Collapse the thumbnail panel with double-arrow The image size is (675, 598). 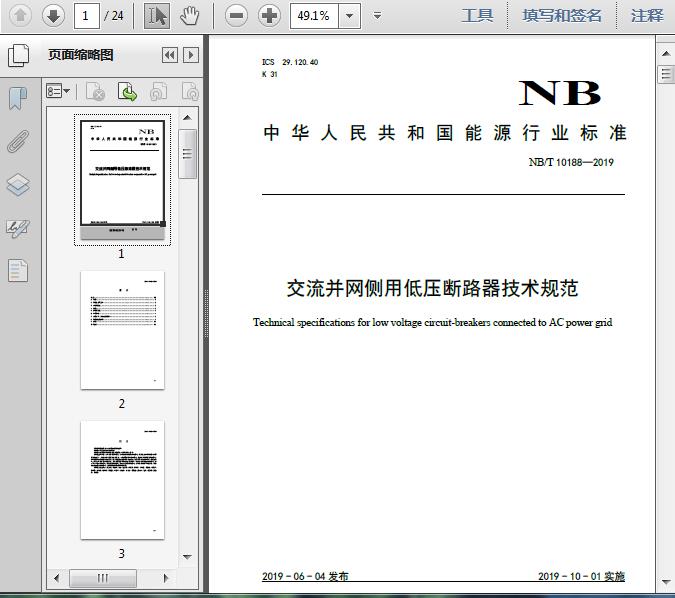pyautogui.click(x=170, y=55)
